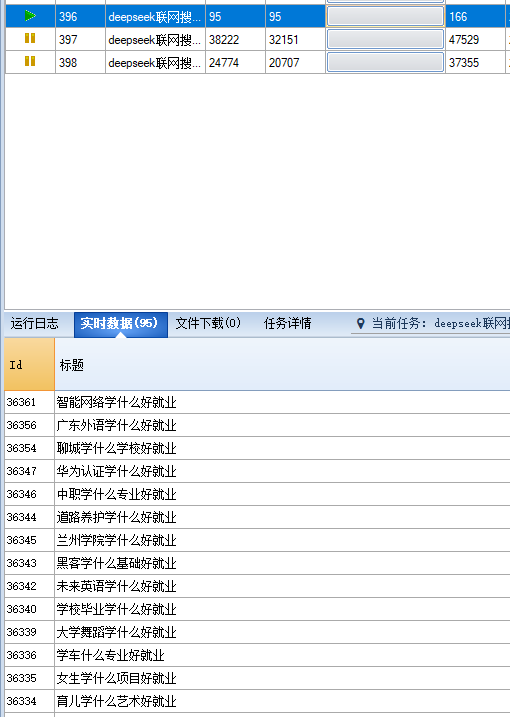Click the progress bar of task 397
The width and height of the screenshot is (510, 717).
(x=386, y=39)
